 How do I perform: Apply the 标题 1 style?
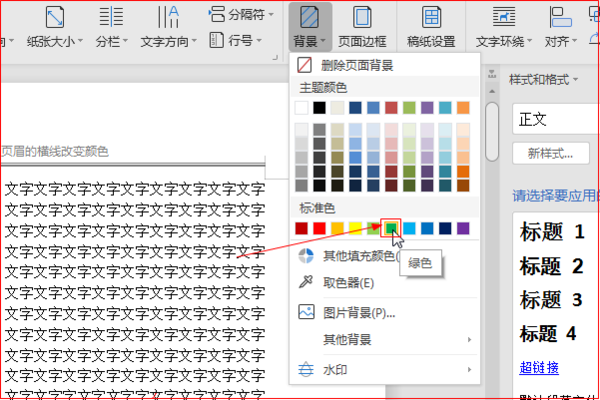click(x=552, y=232)
